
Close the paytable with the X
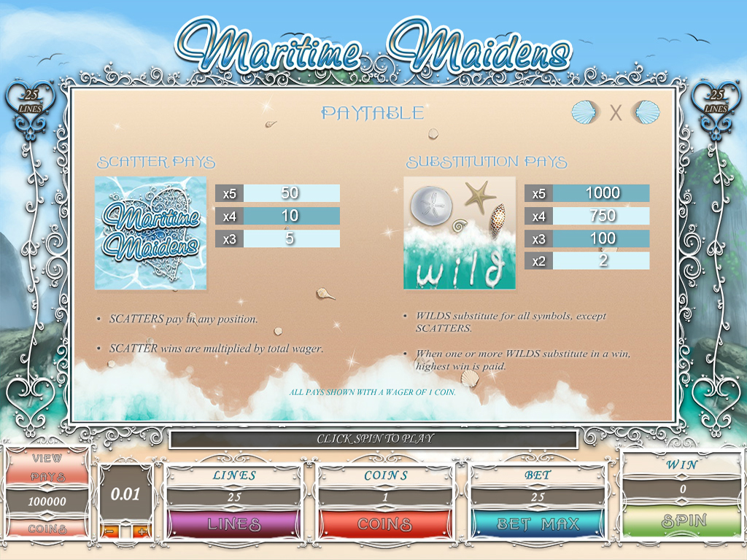click(x=616, y=113)
